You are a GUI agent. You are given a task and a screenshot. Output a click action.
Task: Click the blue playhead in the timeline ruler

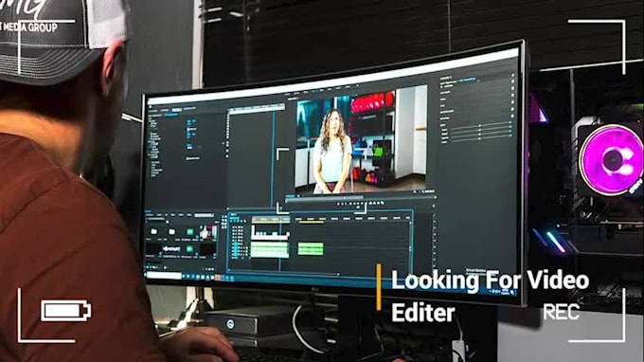pos(280,219)
